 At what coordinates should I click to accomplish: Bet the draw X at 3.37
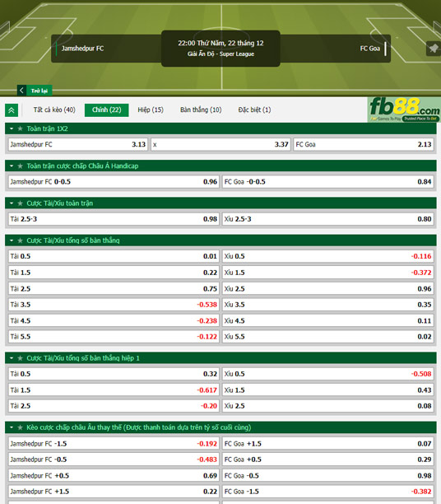click(220, 145)
